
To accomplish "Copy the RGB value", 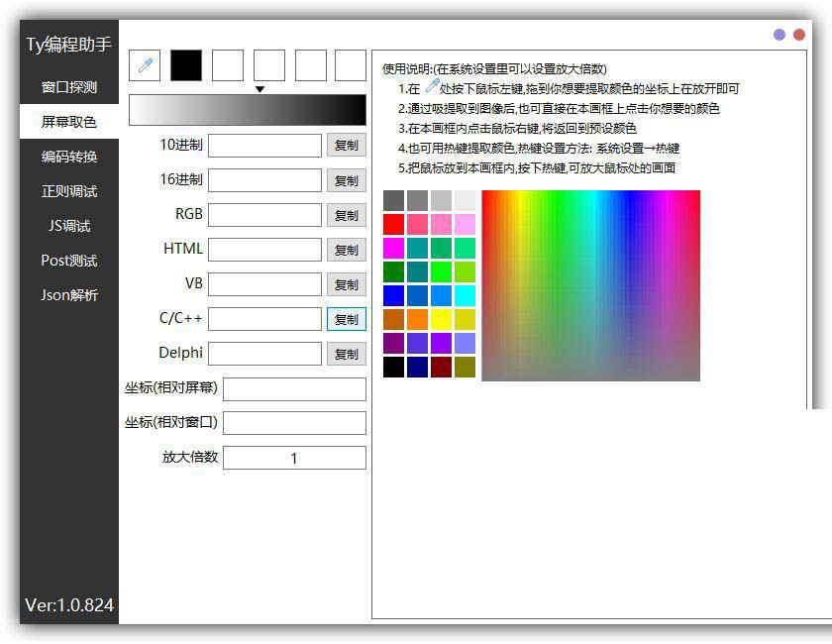I will pos(347,215).
